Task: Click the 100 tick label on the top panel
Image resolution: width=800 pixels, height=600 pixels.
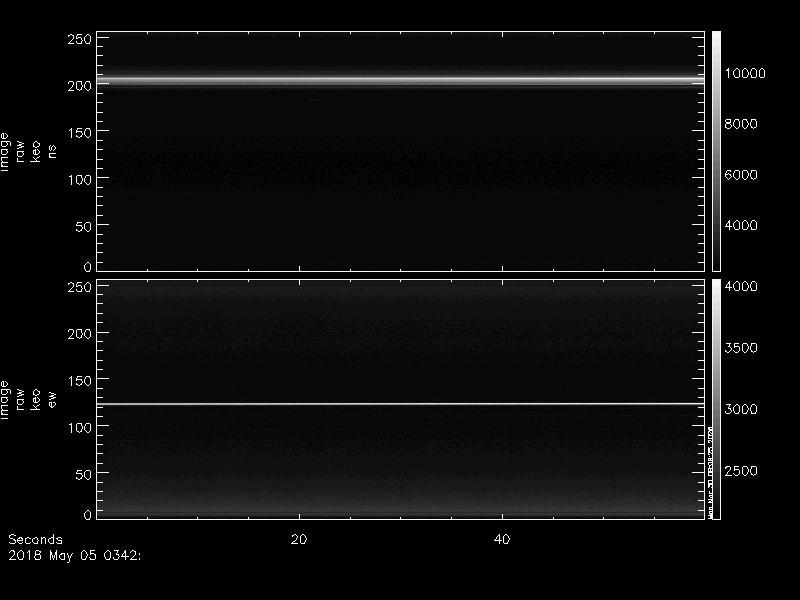Action: pos(79,179)
